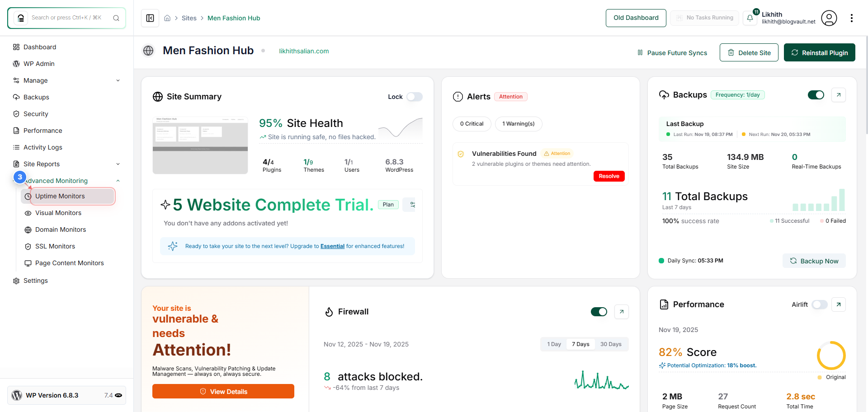Turn off the Firewall toggle

click(x=599, y=312)
